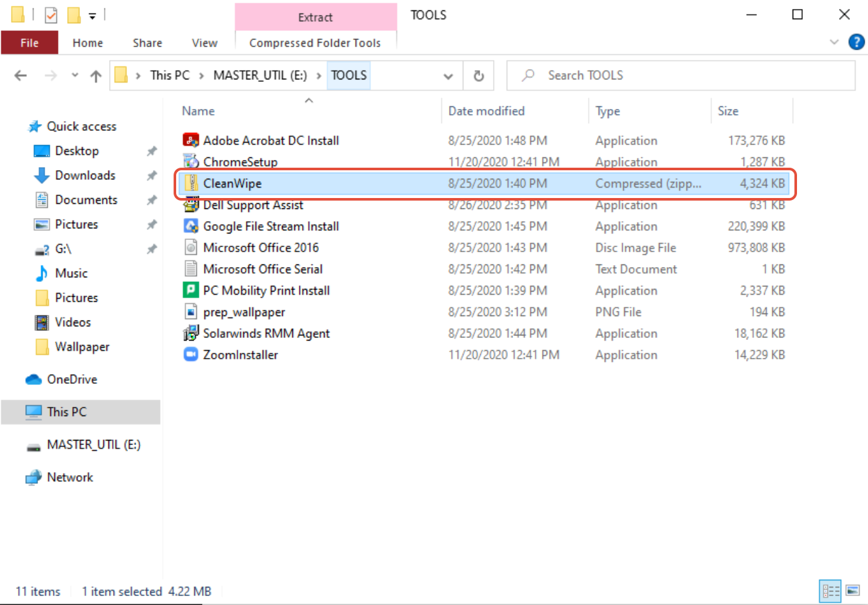Click the ZoomInstaller file icon
Screen dimensions: 868x605
[x=190, y=355]
